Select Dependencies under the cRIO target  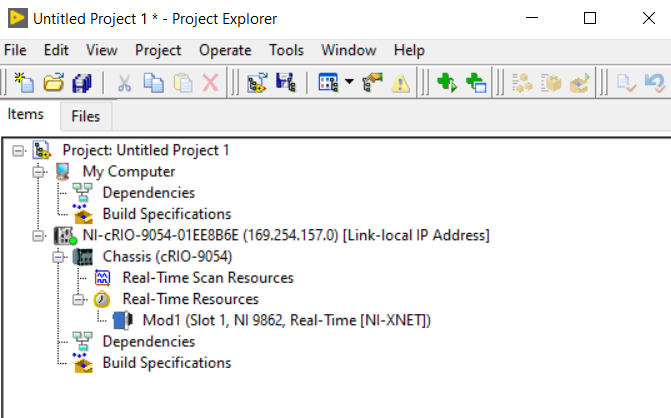pos(148,341)
